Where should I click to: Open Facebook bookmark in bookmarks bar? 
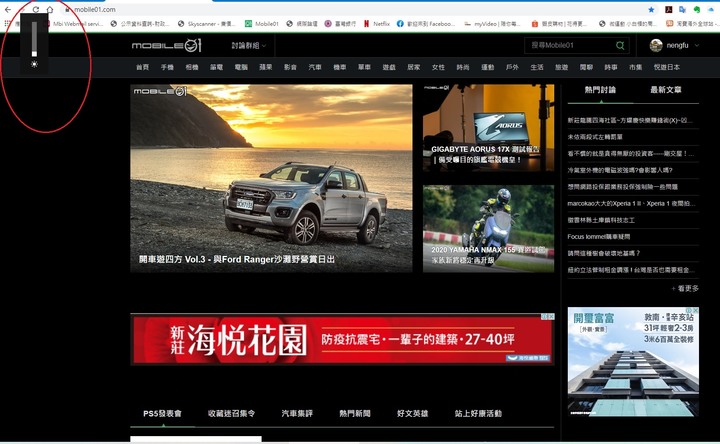426,23
